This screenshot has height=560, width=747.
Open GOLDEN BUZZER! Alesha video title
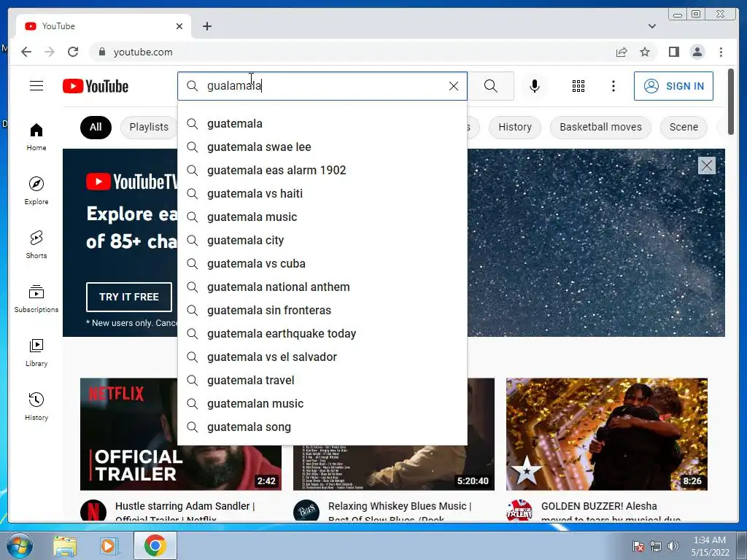coord(611,512)
